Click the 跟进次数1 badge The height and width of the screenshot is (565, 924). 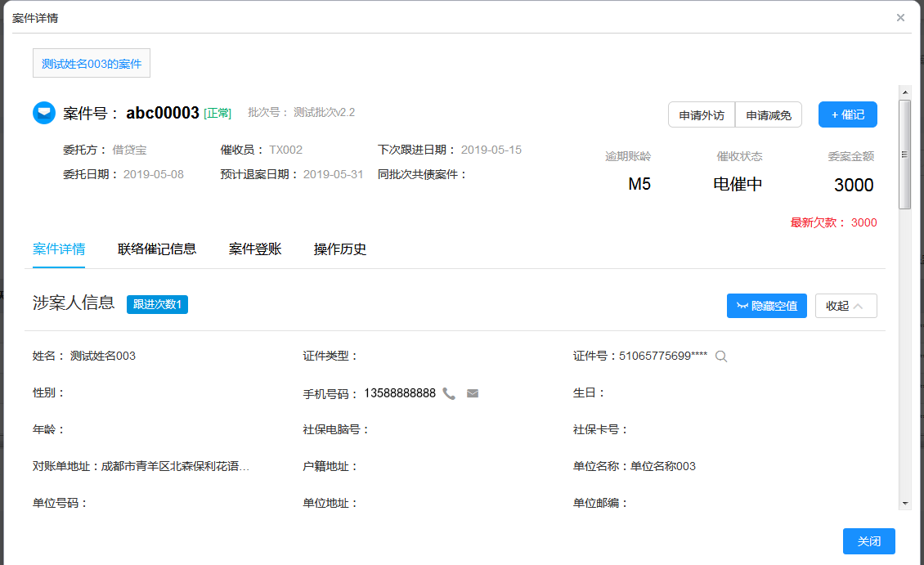[157, 305]
